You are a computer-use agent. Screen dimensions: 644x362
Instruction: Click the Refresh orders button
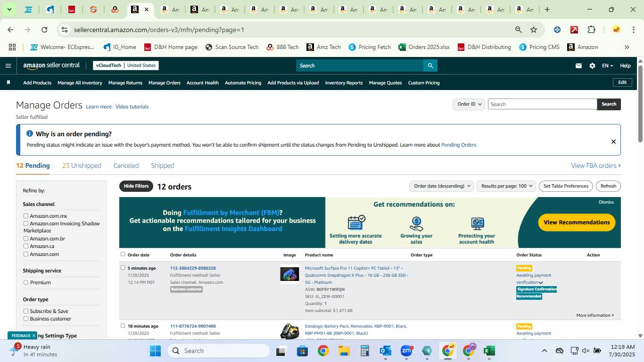pos(608,186)
